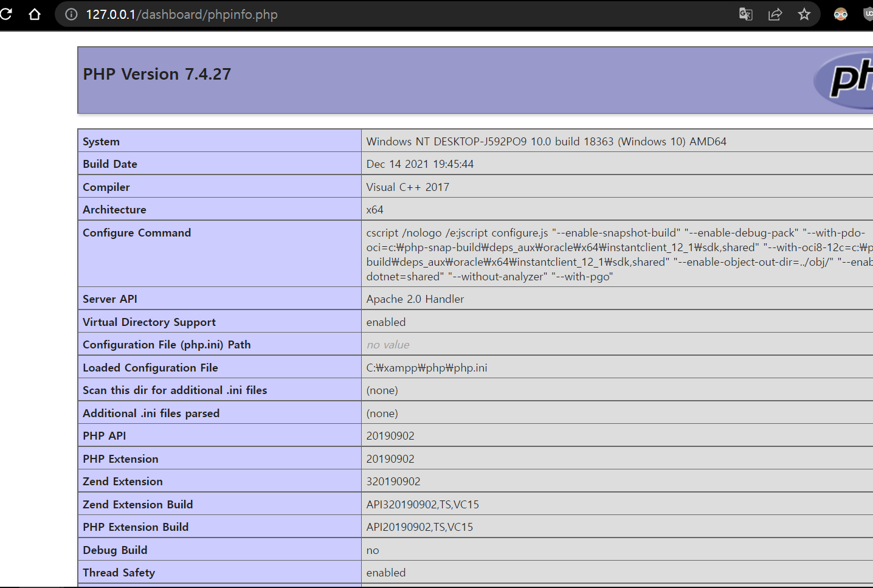Reload the page with the refresh icon
This screenshot has width=873, height=588.
point(5,14)
